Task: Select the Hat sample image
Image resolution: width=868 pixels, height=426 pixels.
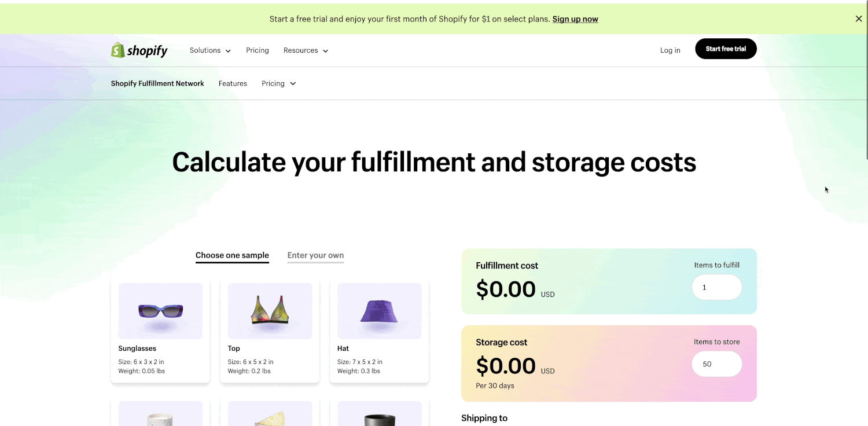Action: pos(379,311)
